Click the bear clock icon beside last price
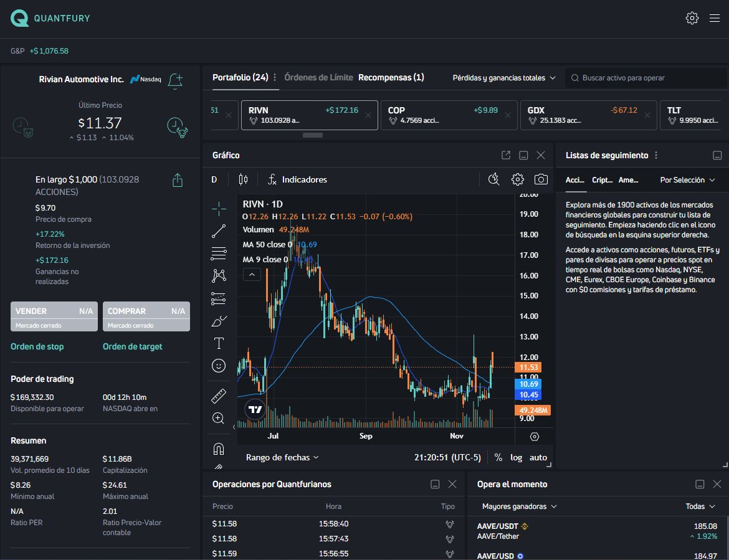This screenshot has height=560, width=729. coord(23,127)
